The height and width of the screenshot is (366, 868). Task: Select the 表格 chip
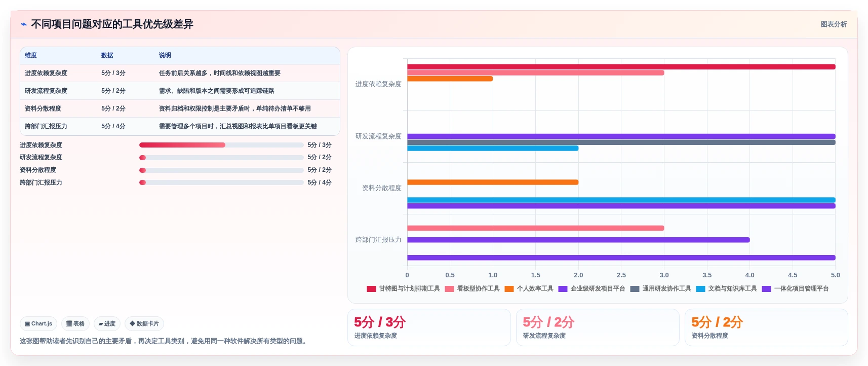pyautogui.click(x=75, y=323)
